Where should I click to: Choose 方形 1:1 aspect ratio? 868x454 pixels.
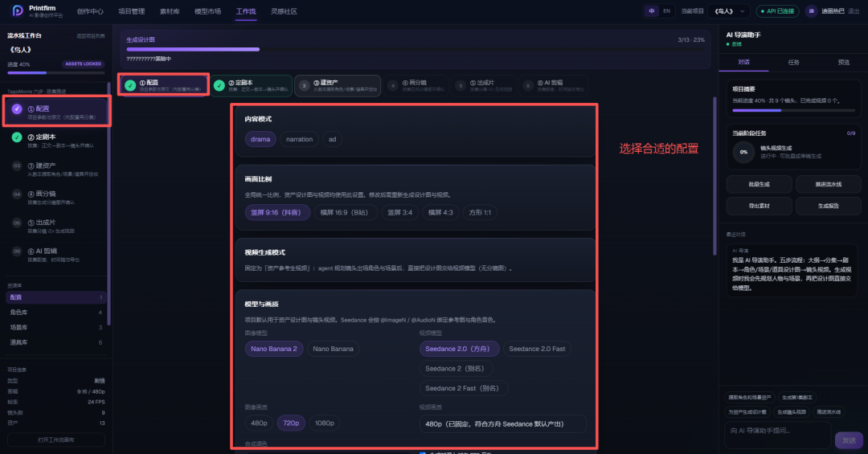480,212
